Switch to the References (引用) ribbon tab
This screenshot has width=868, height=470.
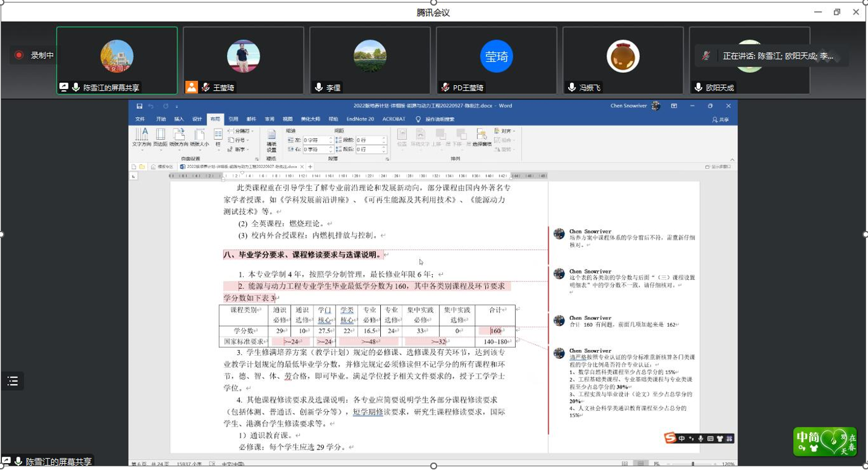(x=233, y=119)
